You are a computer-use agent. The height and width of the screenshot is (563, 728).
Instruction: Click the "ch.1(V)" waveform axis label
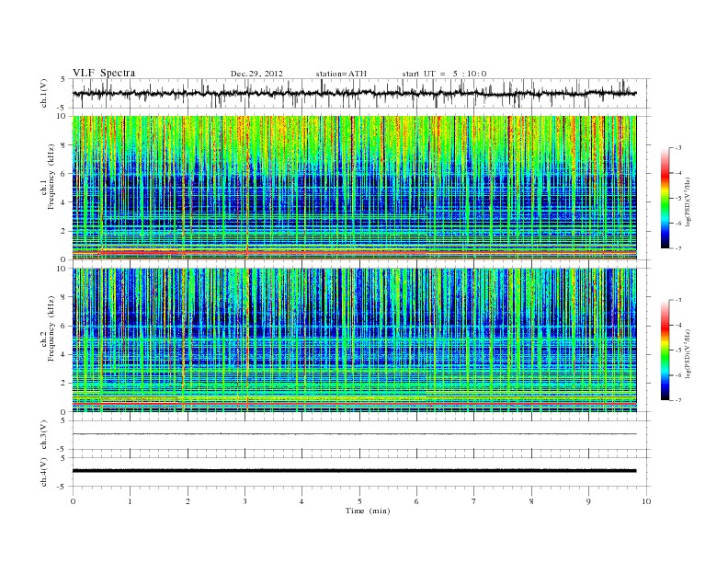(44, 93)
